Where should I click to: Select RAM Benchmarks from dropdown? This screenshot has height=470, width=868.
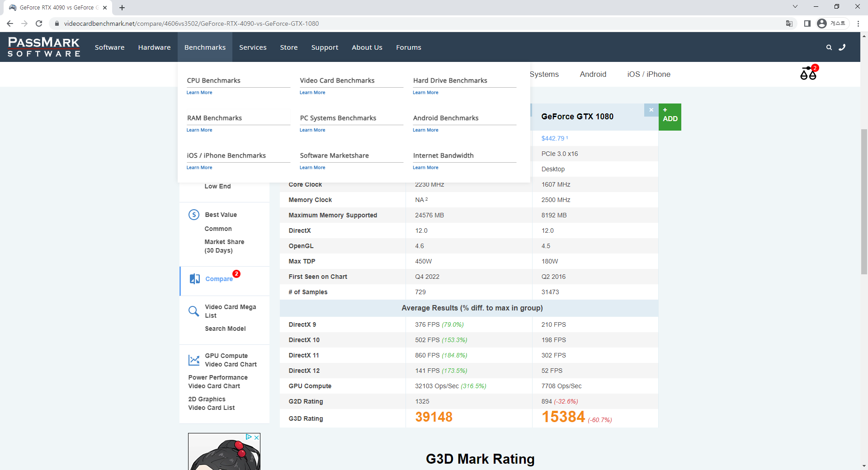tap(215, 118)
